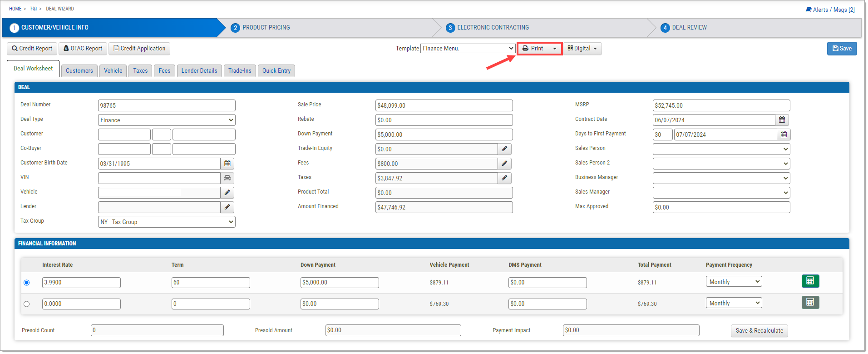
Task: Choose Sales Person 2 from dropdown
Action: coord(721,164)
